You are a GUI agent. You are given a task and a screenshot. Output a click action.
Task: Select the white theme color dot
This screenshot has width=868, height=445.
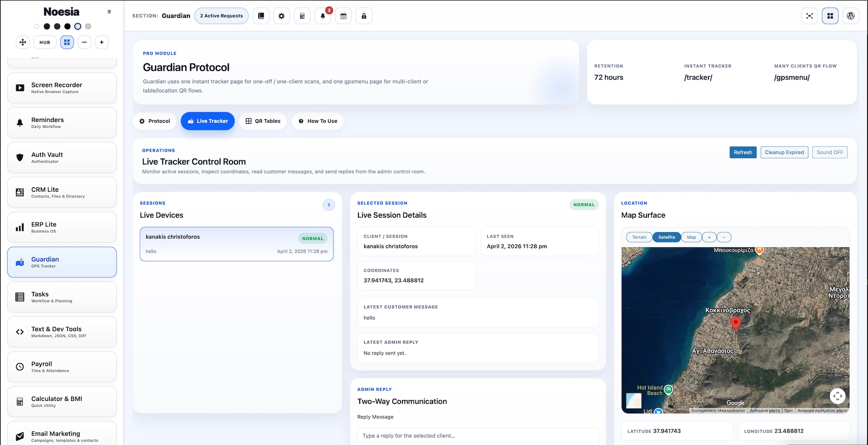36,26
